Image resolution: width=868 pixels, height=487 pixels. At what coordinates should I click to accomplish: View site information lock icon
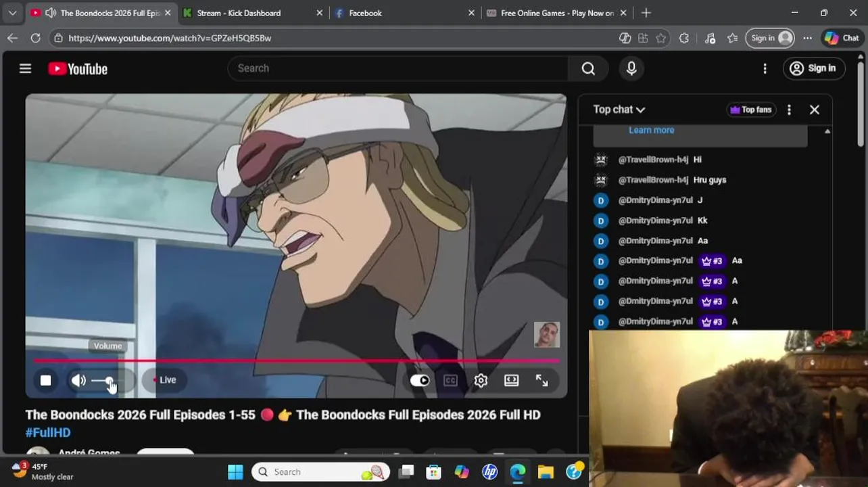coord(58,38)
